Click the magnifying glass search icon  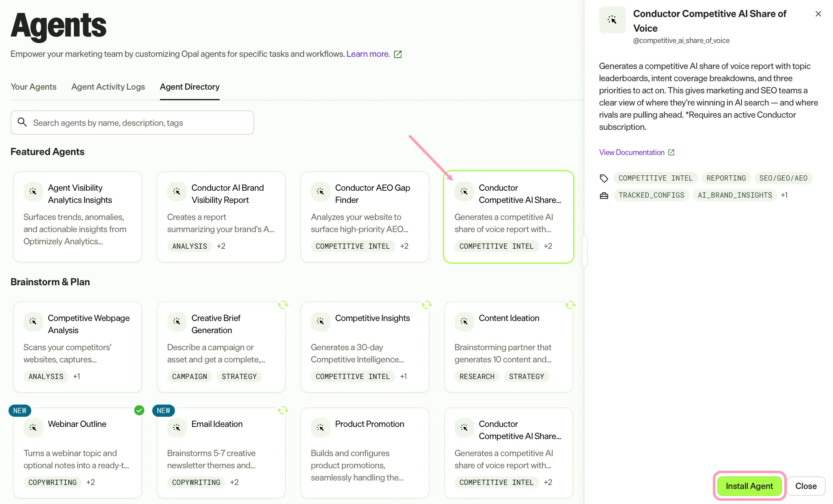[x=22, y=122]
